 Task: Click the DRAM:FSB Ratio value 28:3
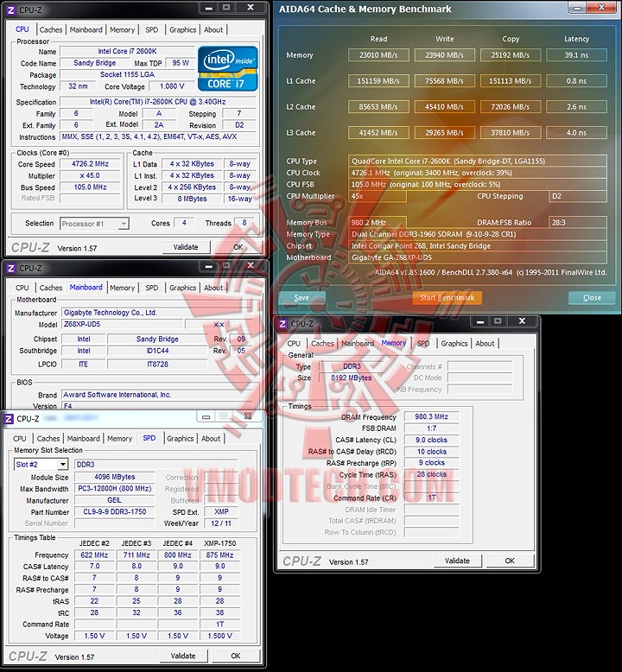[x=578, y=223]
